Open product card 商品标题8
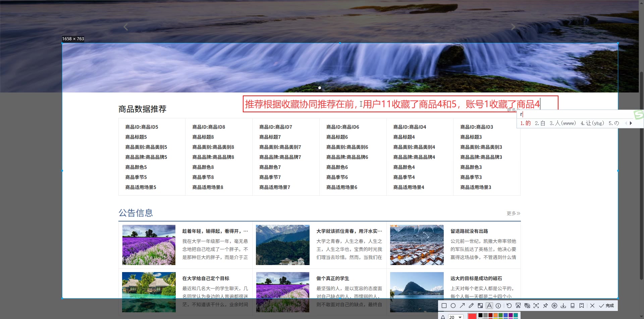 [x=219, y=157]
